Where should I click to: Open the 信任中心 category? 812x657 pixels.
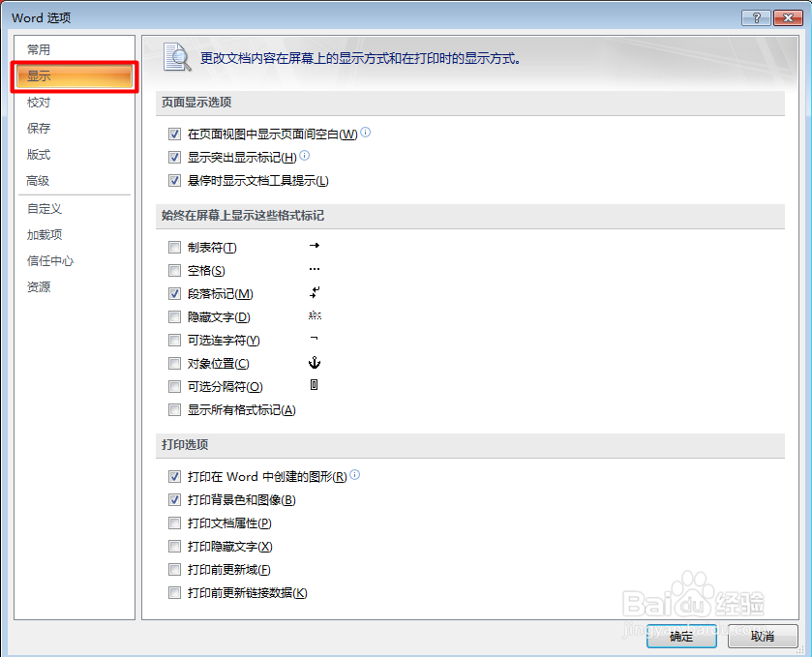tap(75, 261)
